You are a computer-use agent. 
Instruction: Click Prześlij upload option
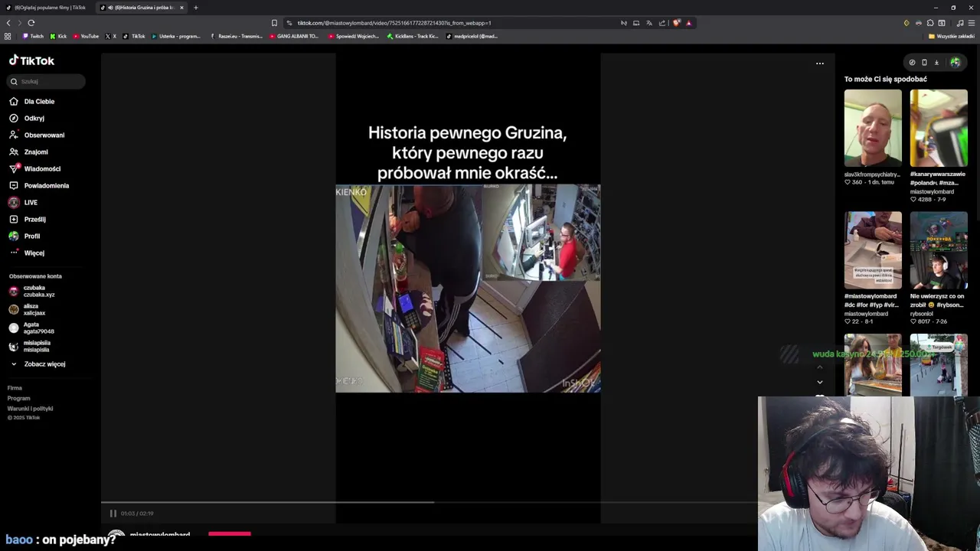tap(34, 219)
